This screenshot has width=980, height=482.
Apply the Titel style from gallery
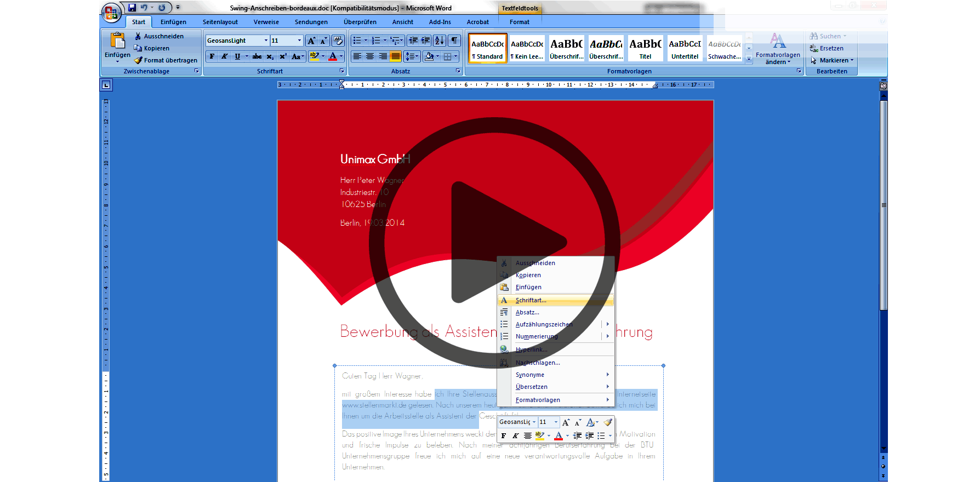tap(645, 48)
